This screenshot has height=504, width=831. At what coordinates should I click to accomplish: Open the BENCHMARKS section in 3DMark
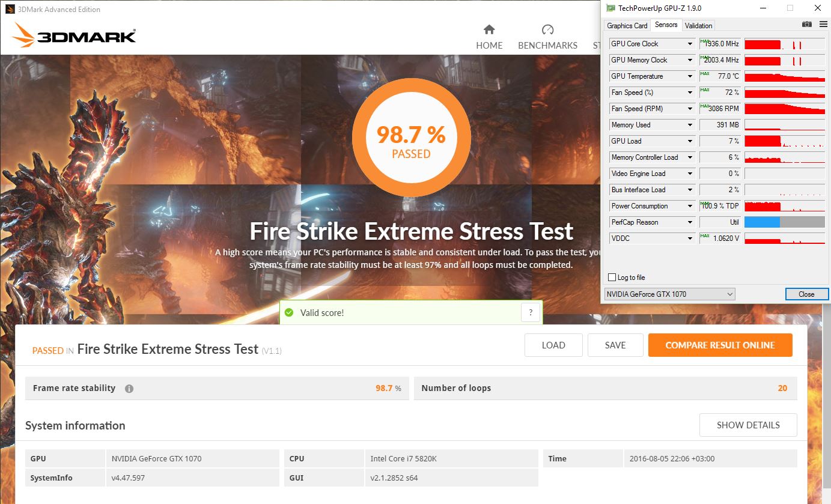547,37
